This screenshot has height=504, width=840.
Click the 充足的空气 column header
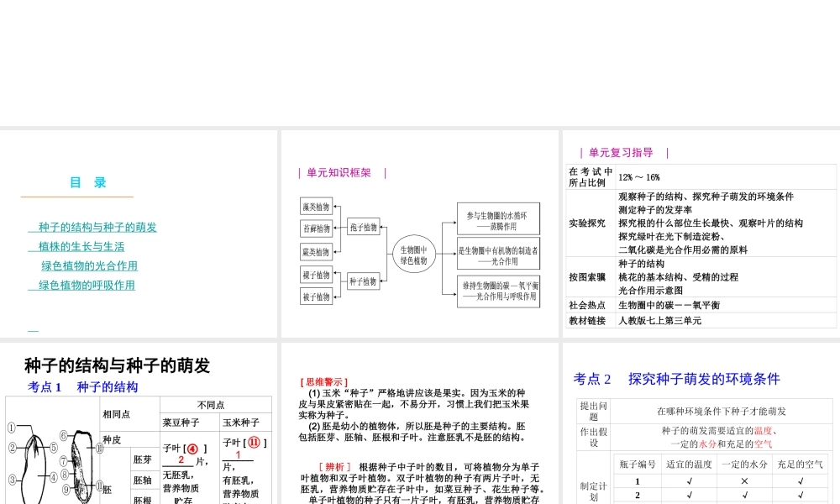click(801, 465)
